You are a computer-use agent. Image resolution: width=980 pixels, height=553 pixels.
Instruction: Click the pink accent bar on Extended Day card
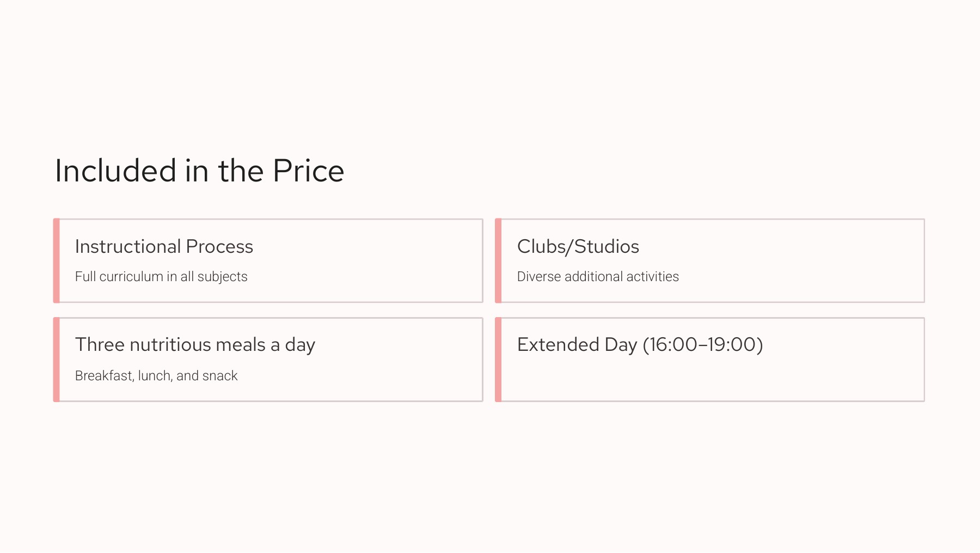pyautogui.click(x=498, y=360)
